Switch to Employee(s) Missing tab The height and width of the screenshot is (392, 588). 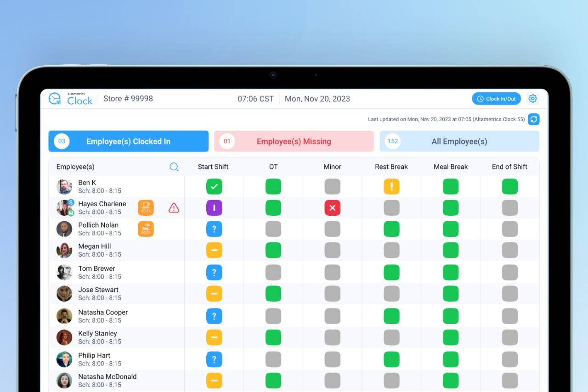pos(294,141)
